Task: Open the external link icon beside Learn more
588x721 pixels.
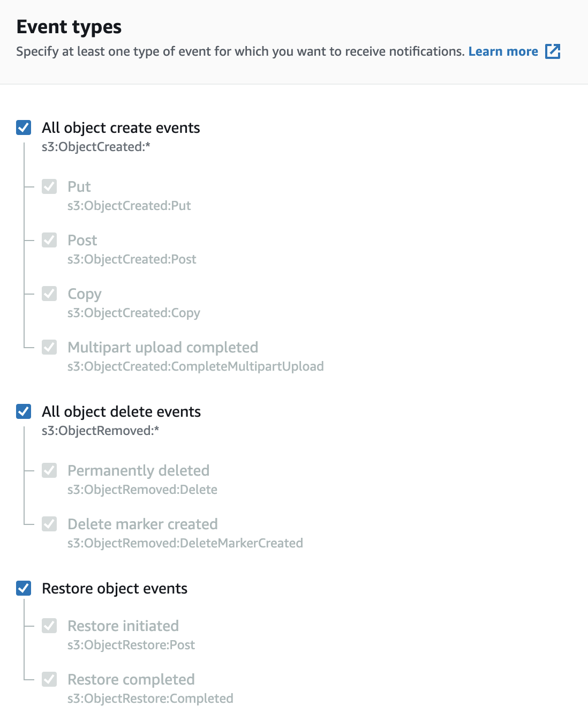Action: [x=553, y=51]
